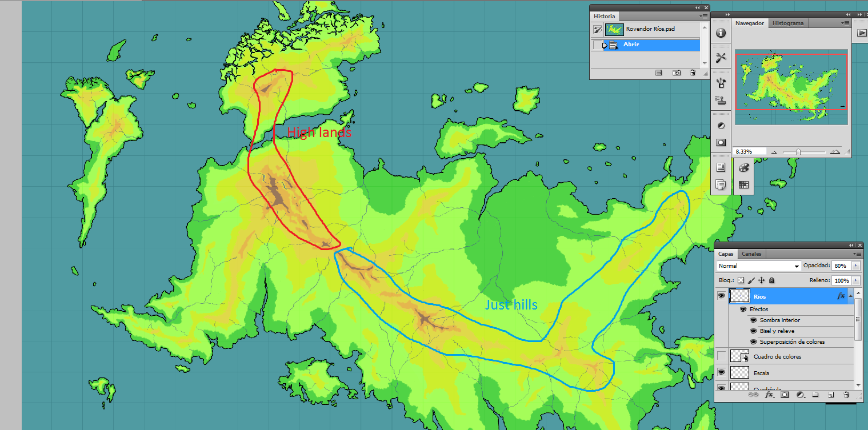868x430 pixels.
Task: Click the Navigator zoom slider handle
Action: pyautogui.click(x=798, y=152)
